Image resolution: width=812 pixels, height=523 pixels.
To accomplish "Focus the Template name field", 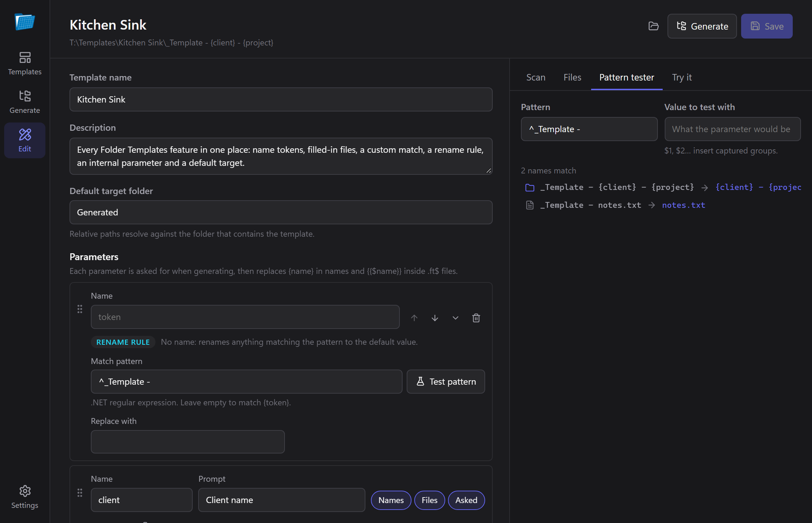I will (x=281, y=99).
